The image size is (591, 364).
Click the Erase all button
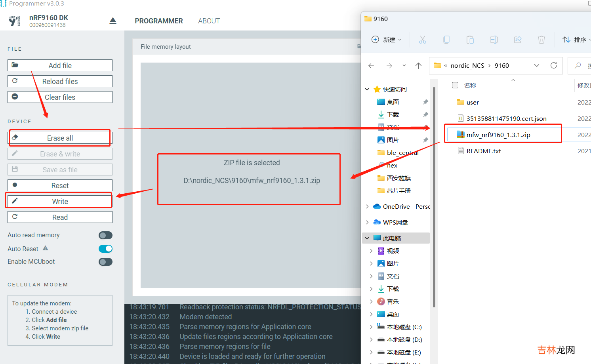coord(60,138)
